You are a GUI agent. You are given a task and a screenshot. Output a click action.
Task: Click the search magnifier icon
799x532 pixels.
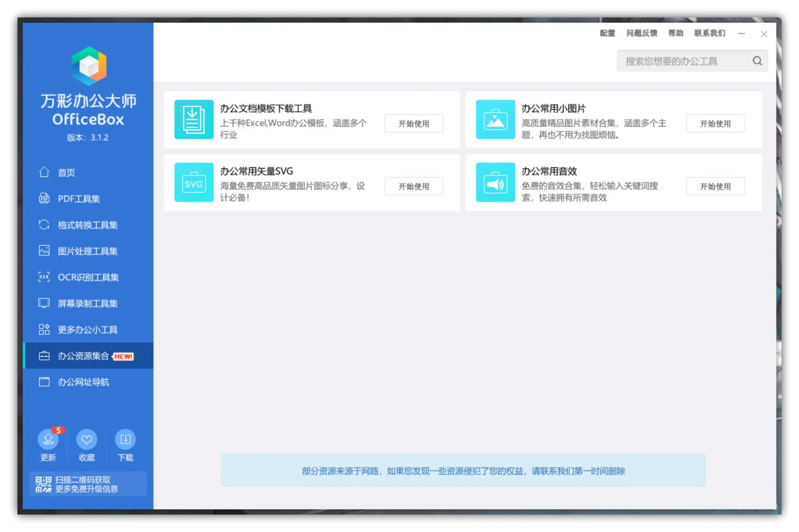click(x=757, y=61)
